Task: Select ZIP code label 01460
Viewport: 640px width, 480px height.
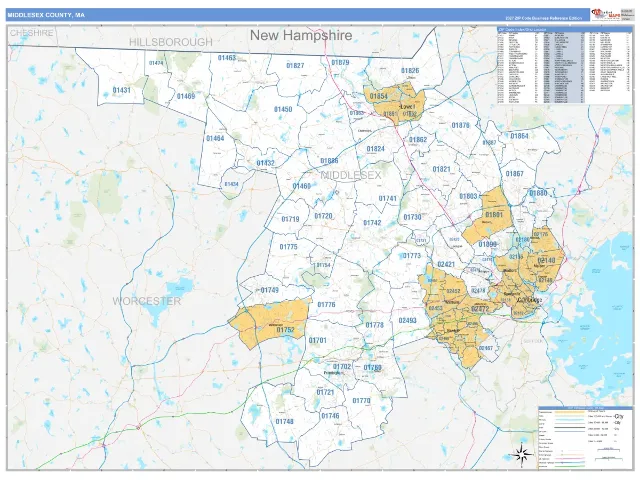Action: pyautogui.click(x=302, y=186)
